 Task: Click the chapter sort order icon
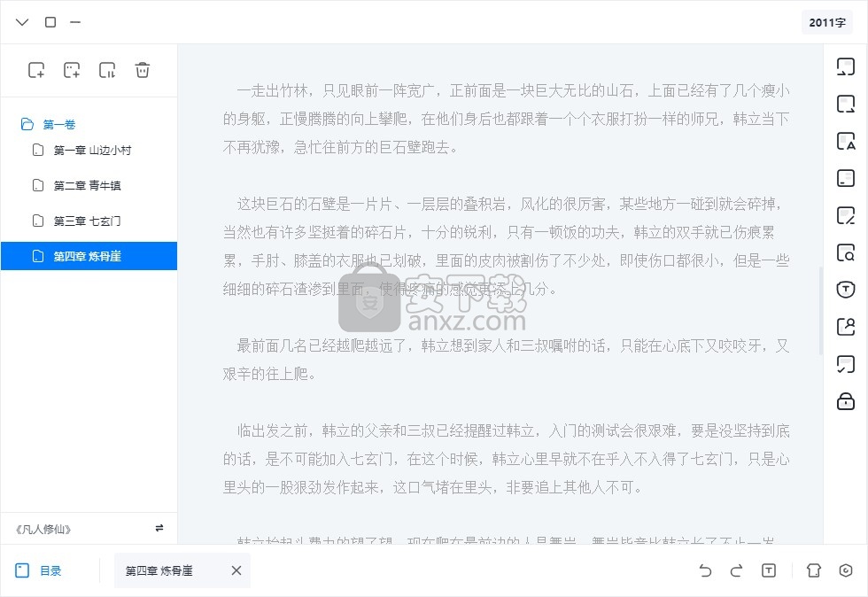pyautogui.click(x=107, y=70)
